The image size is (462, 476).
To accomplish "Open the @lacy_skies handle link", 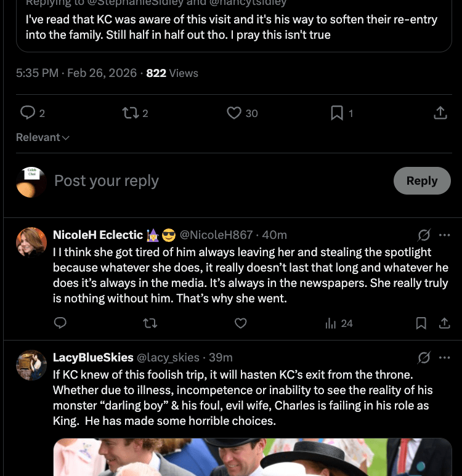I will pos(168,357).
